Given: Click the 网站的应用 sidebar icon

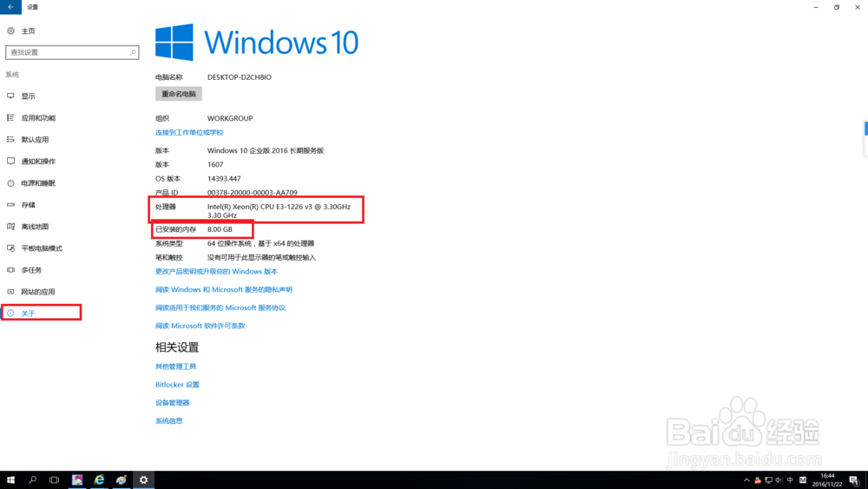Looking at the screenshot, I should tap(10, 292).
